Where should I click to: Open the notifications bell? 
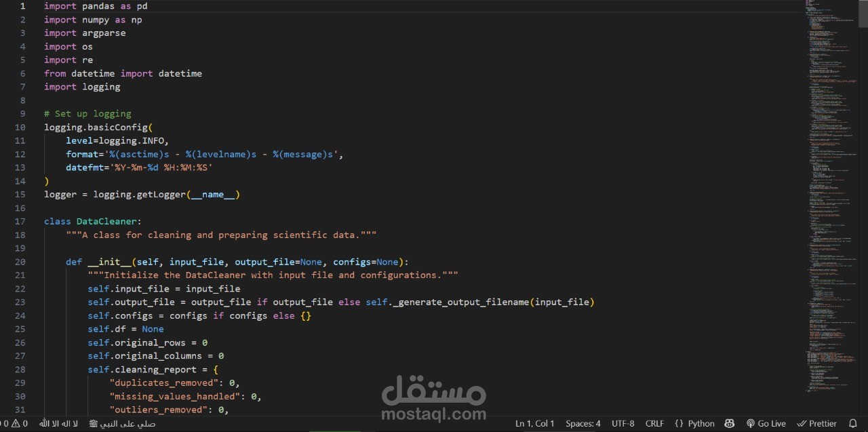tap(852, 423)
